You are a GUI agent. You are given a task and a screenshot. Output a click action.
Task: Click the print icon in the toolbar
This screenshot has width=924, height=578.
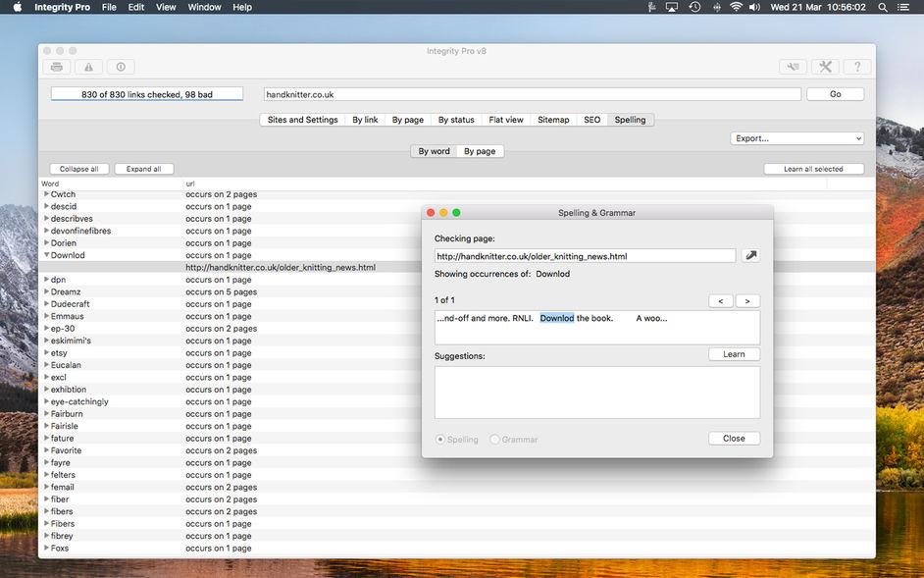coord(57,67)
